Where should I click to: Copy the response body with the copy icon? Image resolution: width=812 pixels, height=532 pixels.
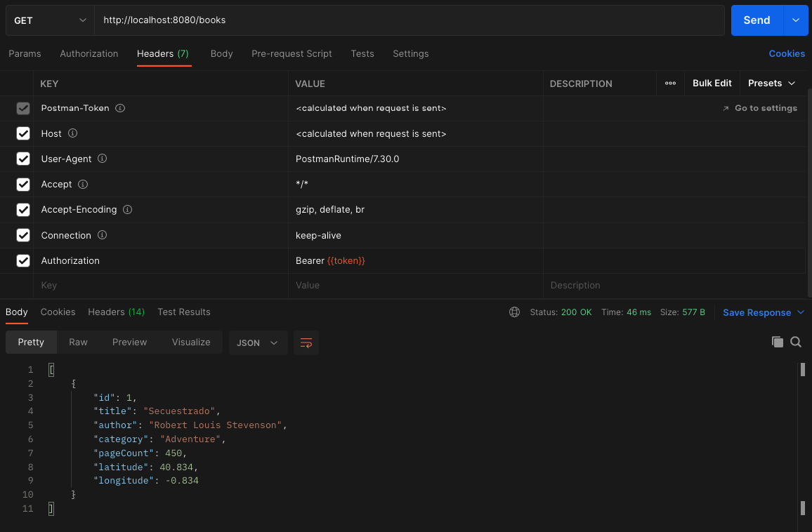pos(777,342)
